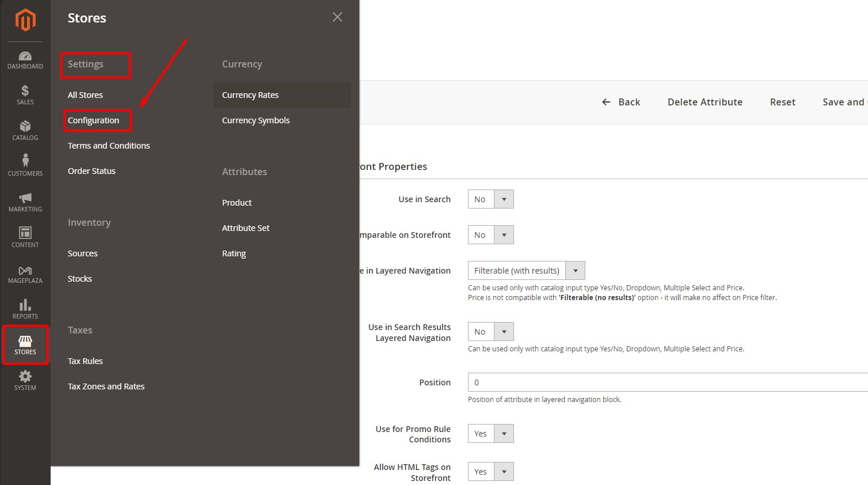Select the Sales icon in sidebar
This screenshot has width=868, height=485.
[x=25, y=94]
